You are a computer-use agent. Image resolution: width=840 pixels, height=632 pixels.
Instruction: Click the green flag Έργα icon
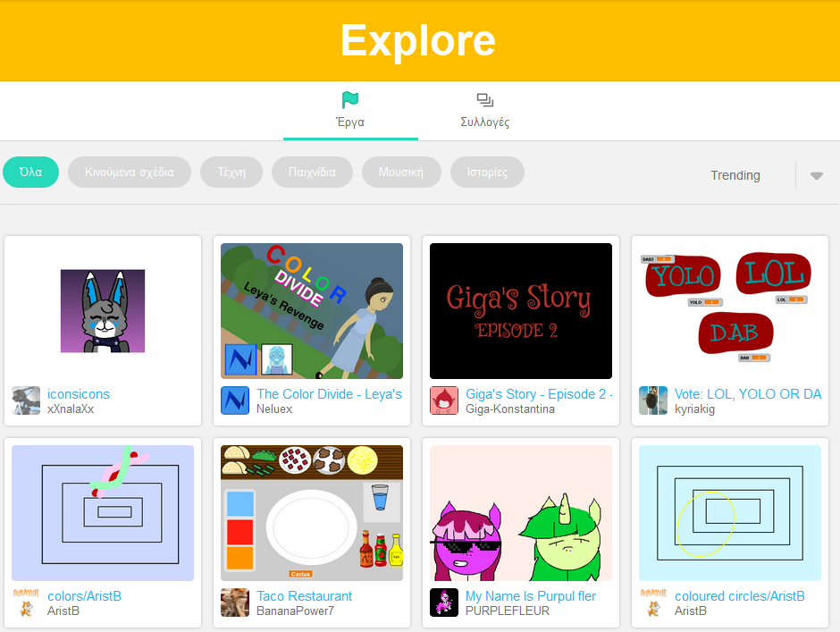[x=350, y=100]
